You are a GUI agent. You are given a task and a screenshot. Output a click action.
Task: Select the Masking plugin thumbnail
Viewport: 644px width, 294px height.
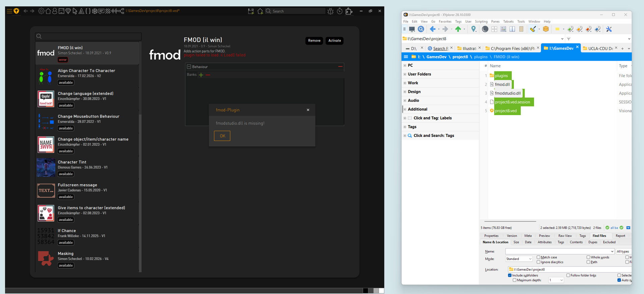coord(46,259)
